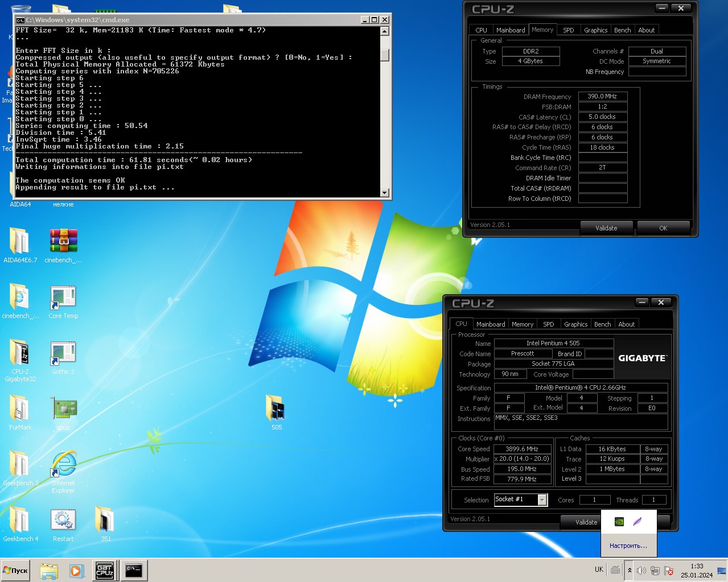728x582 pixels.
Task: Click the cmd window scrollbar up arrow
Action: pyautogui.click(x=385, y=32)
